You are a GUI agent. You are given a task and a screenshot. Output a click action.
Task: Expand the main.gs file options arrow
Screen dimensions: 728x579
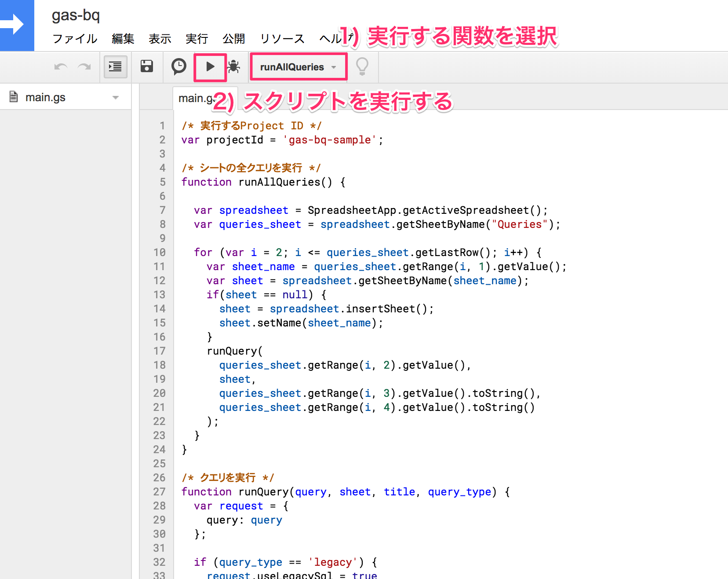[116, 98]
